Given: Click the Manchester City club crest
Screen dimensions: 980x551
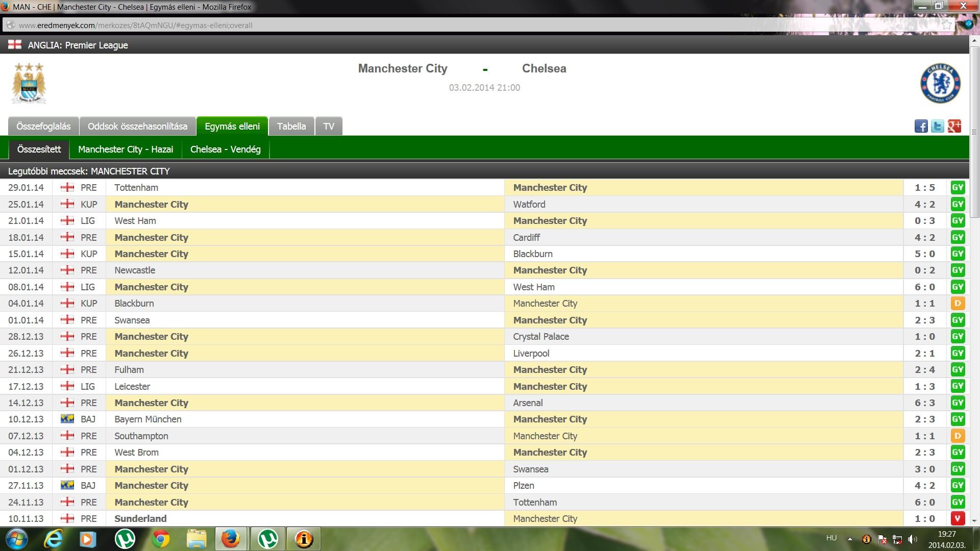Looking at the screenshot, I should click(x=29, y=83).
